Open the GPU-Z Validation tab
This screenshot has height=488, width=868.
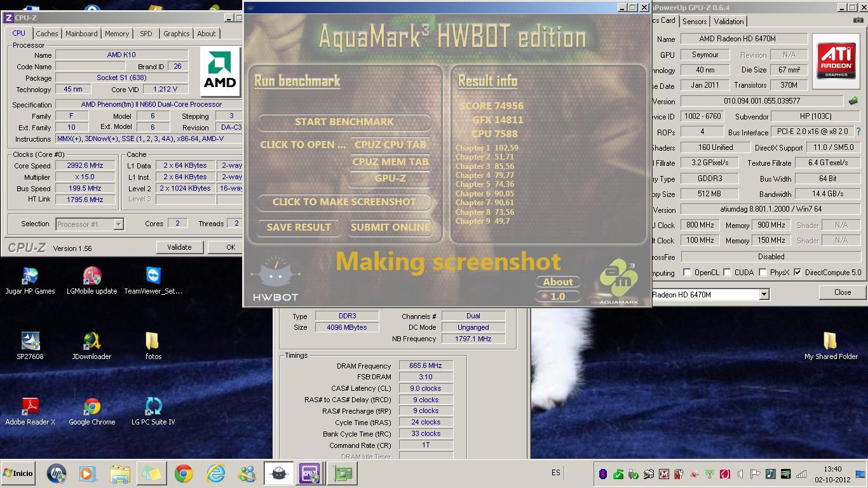click(x=728, y=21)
